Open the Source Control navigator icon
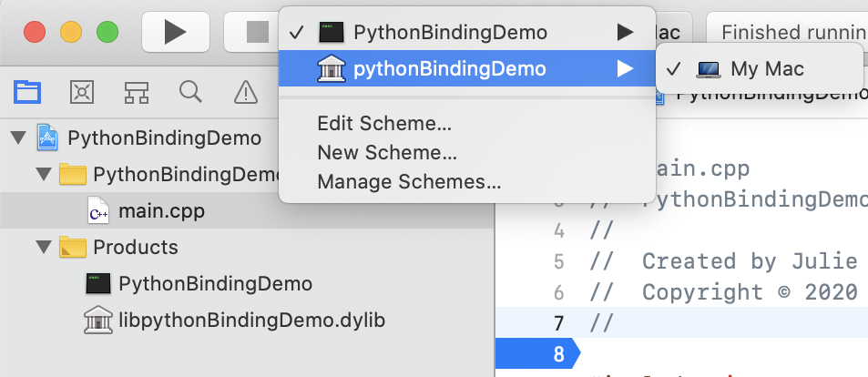The height and width of the screenshot is (377, 868). [82, 92]
